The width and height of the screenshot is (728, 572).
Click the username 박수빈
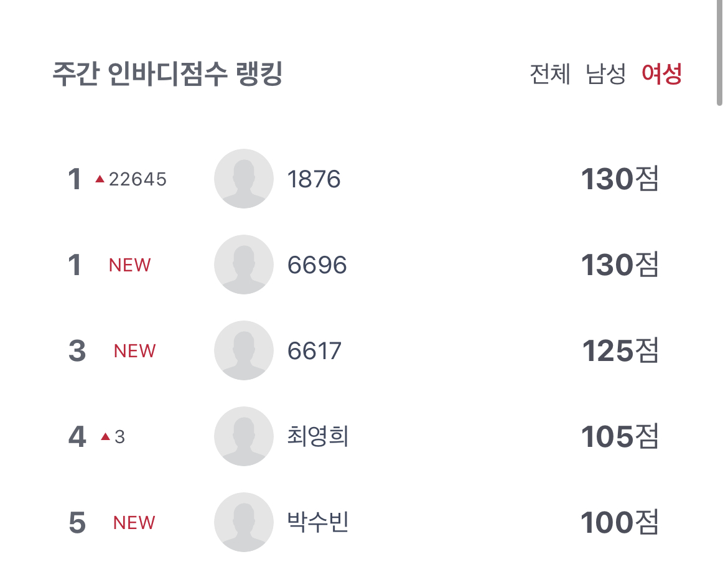tap(318, 522)
